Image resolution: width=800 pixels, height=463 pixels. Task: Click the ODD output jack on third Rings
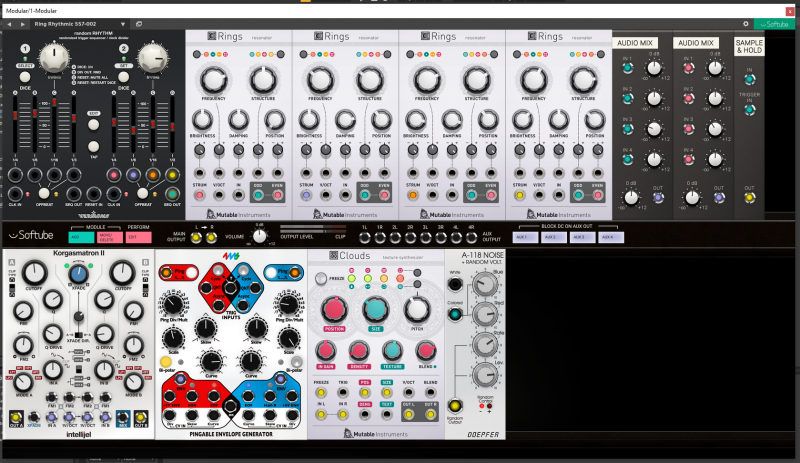(x=471, y=195)
